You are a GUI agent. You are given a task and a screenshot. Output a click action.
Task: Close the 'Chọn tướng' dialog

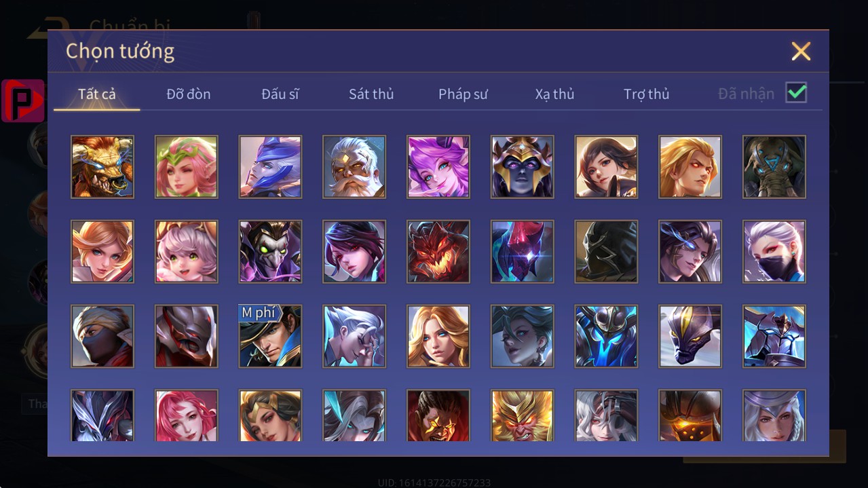click(801, 51)
